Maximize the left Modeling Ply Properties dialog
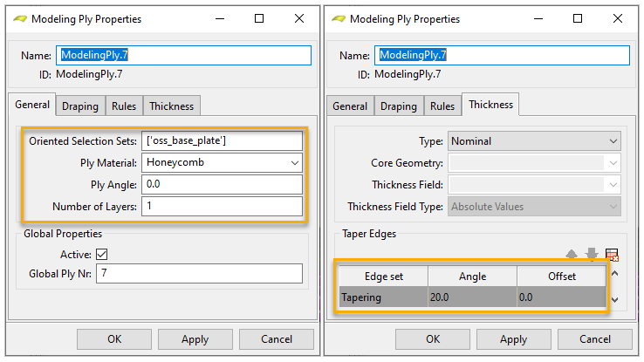The width and height of the screenshot is (644, 362). coord(259,18)
